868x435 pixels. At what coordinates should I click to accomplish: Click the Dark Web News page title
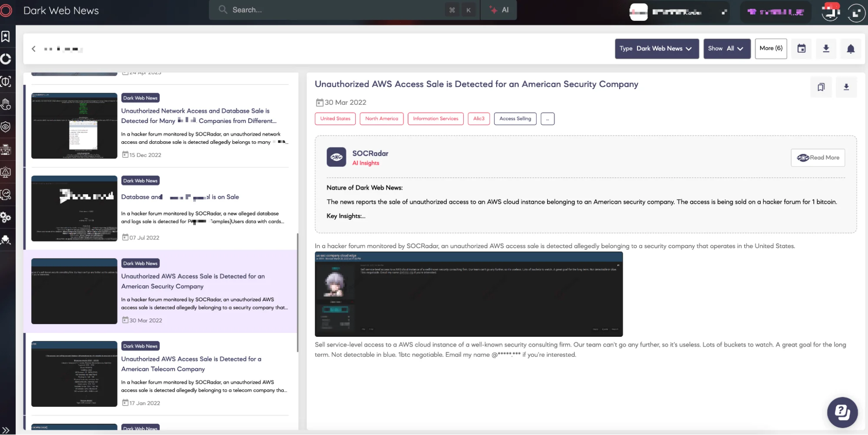point(61,10)
